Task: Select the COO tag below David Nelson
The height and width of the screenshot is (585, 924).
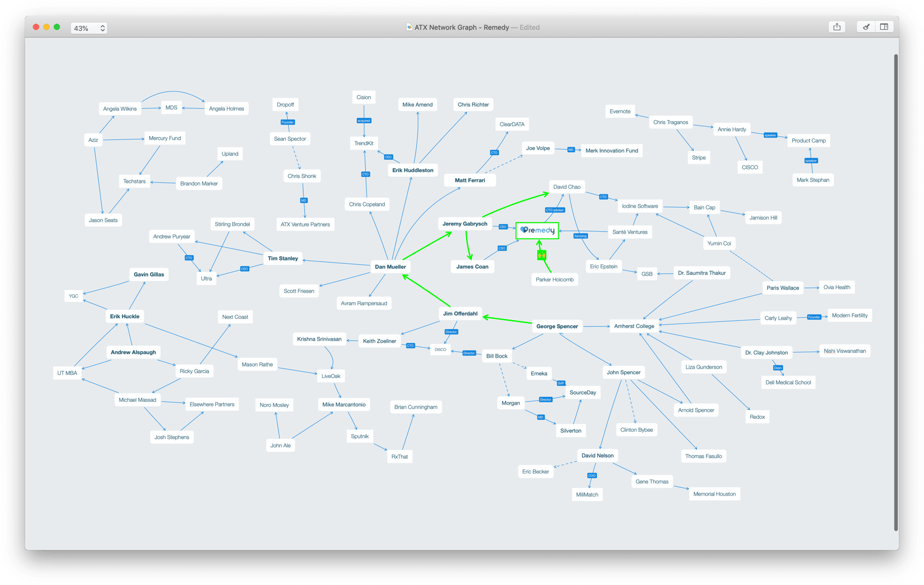Action: (592, 475)
